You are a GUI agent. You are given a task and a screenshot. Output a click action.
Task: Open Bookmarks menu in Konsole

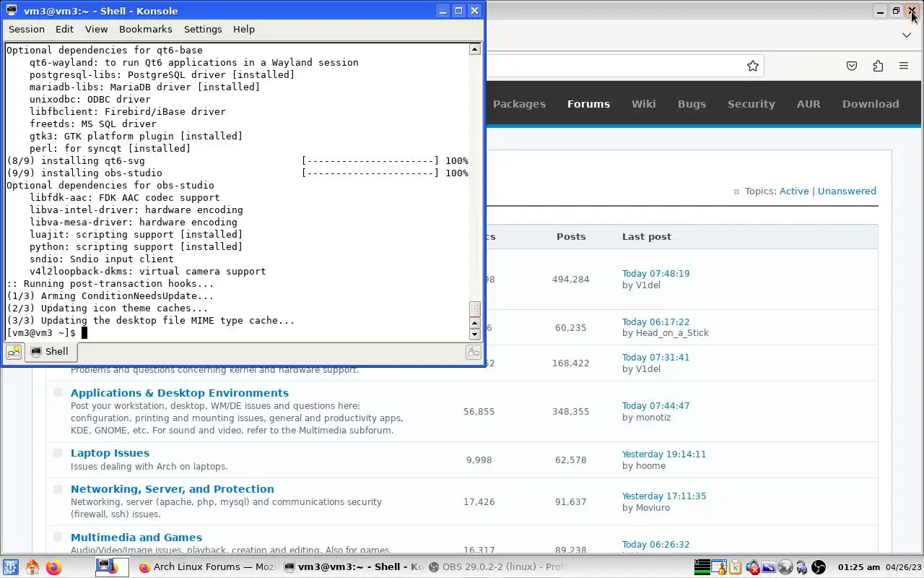pos(146,29)
